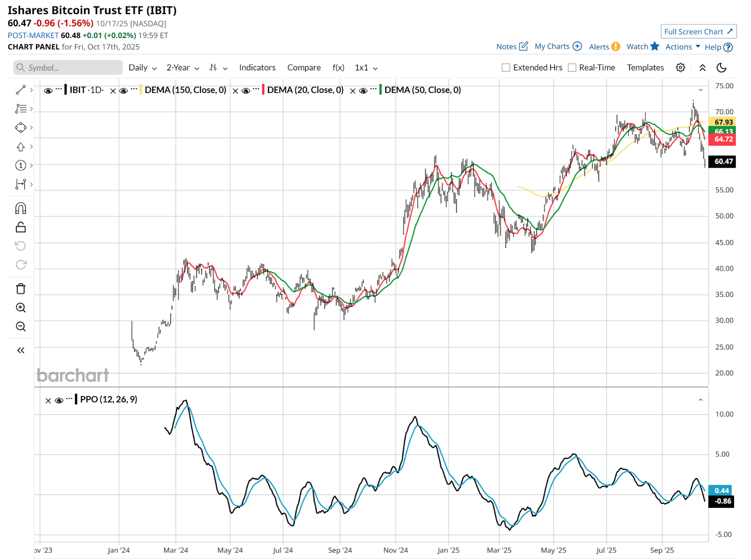Screen dimensions: 751x560
Task: Expand the shapes tool options chevron
Action: pyautogui.click(x=31, y=128)
